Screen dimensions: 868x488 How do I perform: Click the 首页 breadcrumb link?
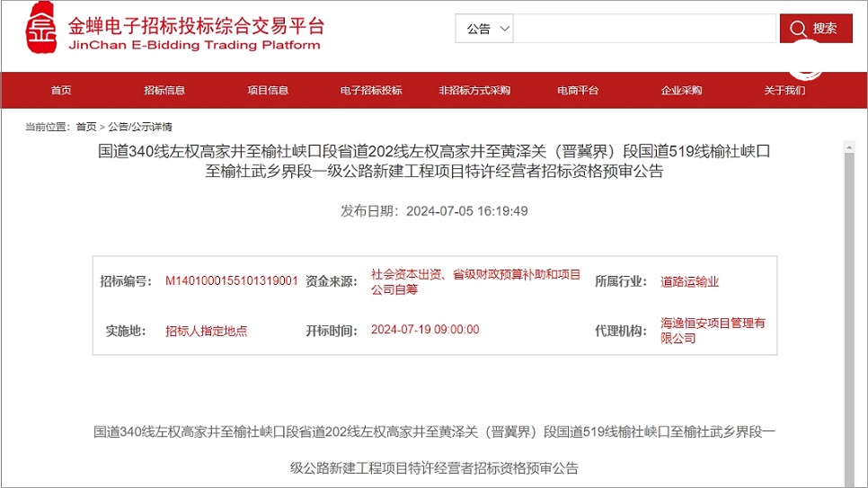point(86,127)
